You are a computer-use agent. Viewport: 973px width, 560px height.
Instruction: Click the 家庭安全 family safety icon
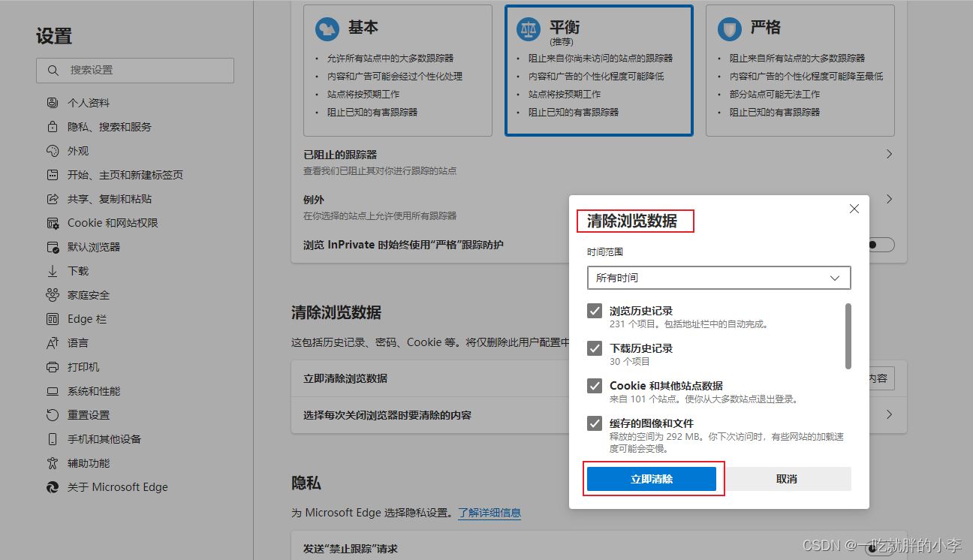click(x=53, y=295)
